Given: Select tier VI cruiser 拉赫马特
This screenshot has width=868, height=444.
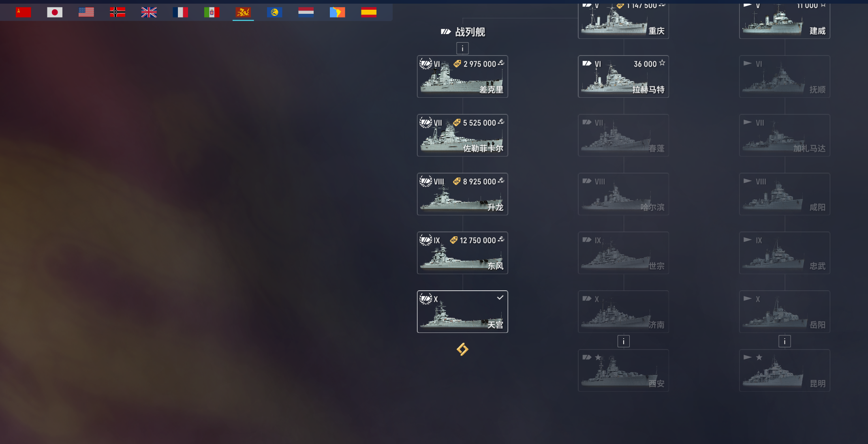Looking at the screenshot, I should tap(624, 77).
